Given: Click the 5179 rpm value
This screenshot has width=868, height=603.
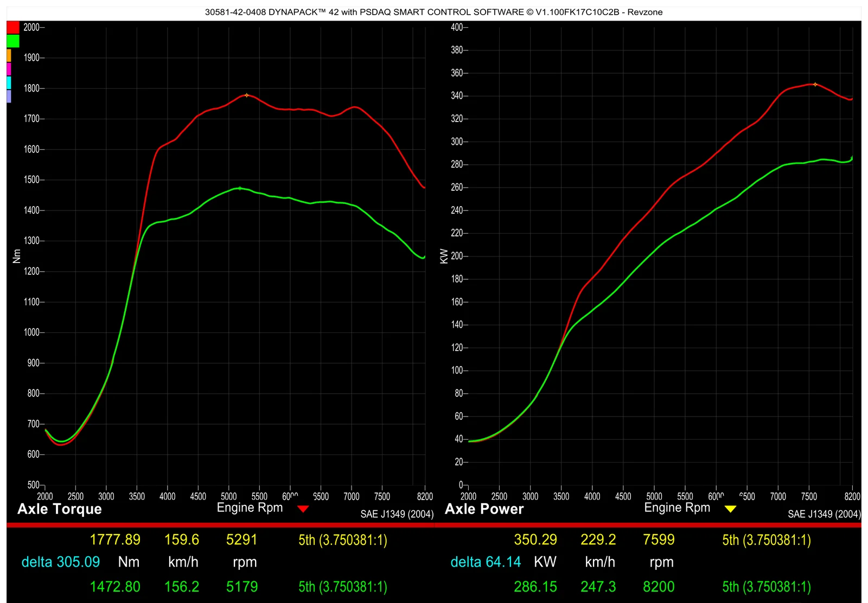Looking at the screenshot, I should (x=242, y=587).
